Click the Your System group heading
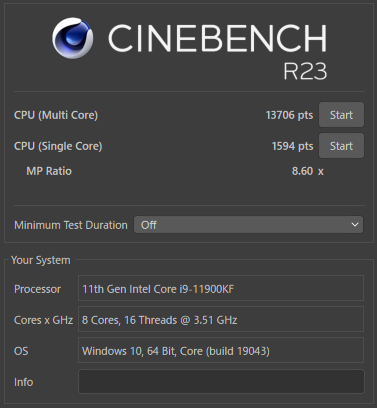Image resolution: width=377 pixels, height=408 pixels. (x=41, y=260)
